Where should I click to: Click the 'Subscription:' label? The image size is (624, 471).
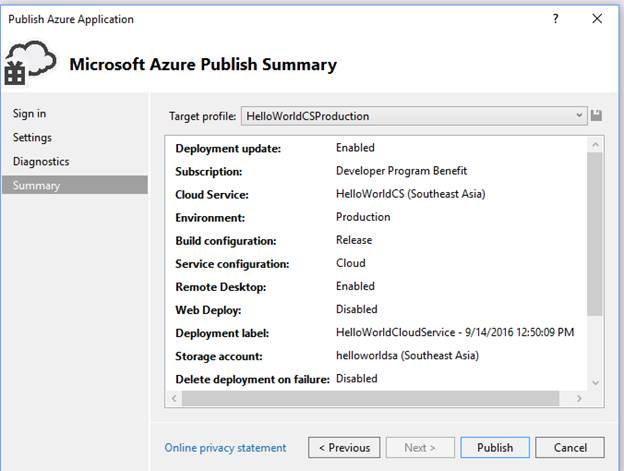209,172
